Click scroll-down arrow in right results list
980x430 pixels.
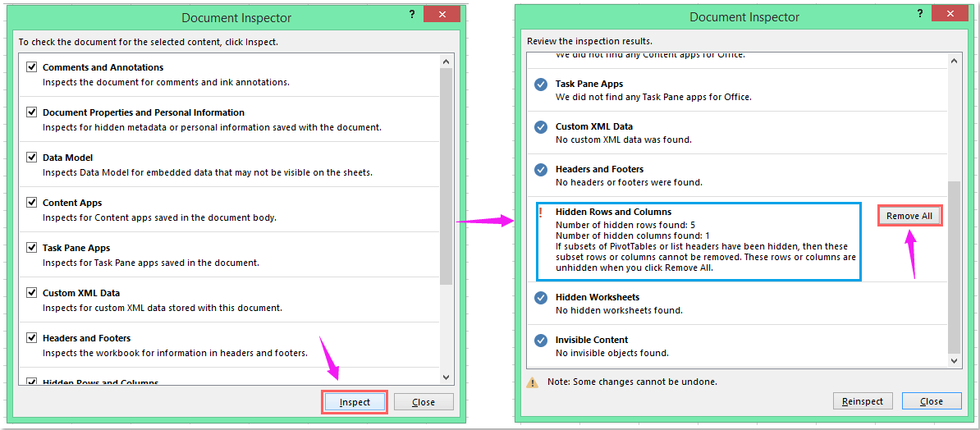point(954,360)
